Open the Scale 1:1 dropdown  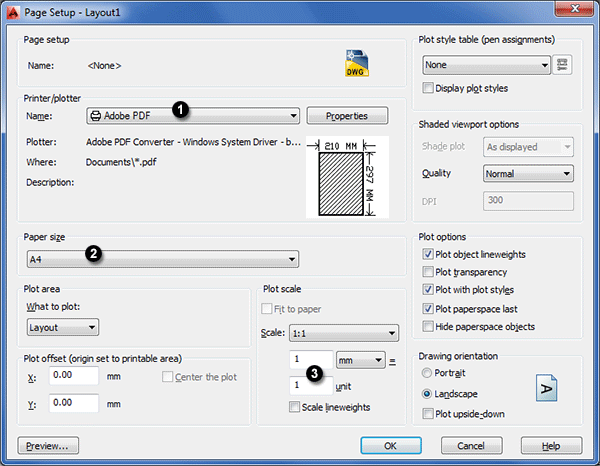tap(344, 333)
